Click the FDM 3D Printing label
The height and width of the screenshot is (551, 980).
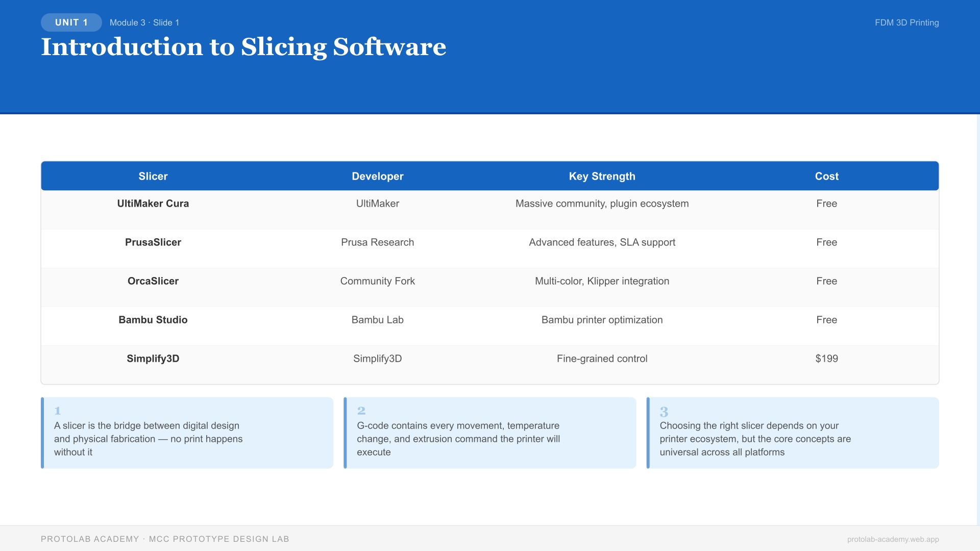pyautogui.click(x=906, y=22)
